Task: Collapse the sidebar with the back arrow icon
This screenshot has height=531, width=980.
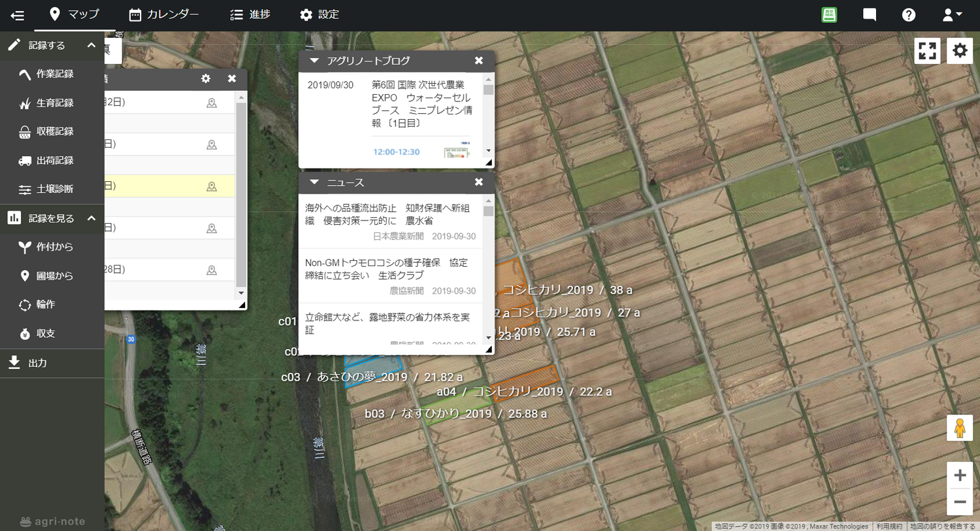Action: (17, 15)
